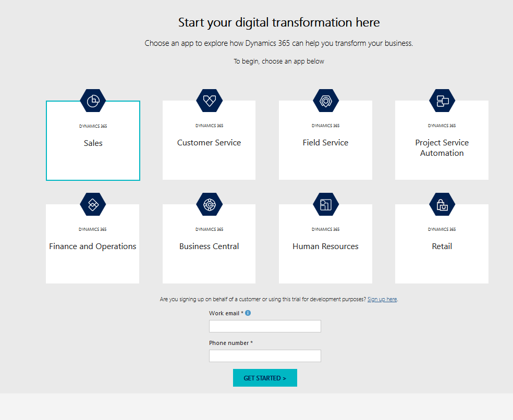Choose Finance and Operations title text
Image resolution: width=513 pixels, height=420 pixels.
coord(93,246)
